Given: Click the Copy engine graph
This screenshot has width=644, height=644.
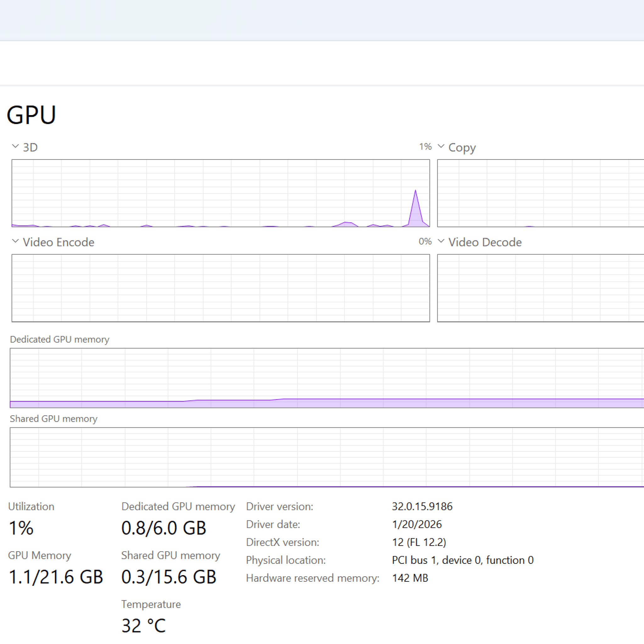Looking at the screenshot, I should (x=540, y=193).
